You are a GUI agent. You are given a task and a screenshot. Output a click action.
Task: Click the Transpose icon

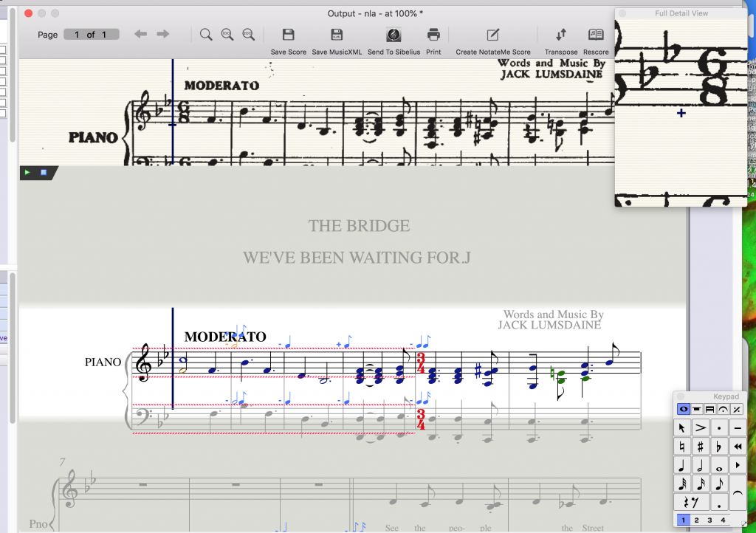pyautogui.click(x=561, y=35)
